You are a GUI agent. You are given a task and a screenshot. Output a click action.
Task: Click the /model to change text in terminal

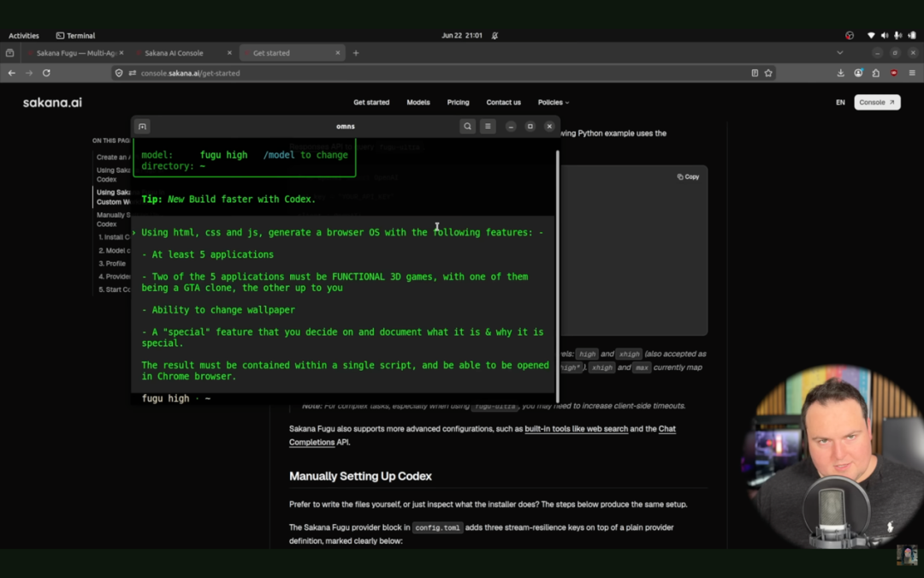pos(305,155)
